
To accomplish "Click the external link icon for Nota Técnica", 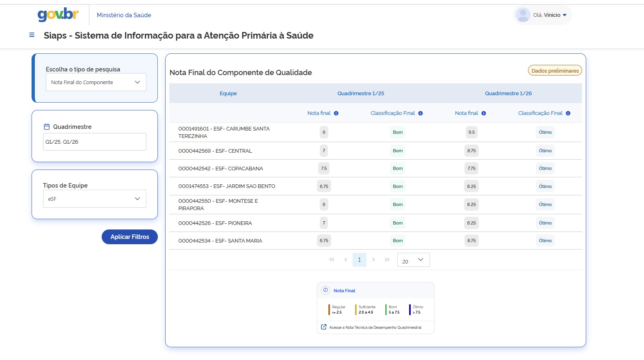I will [x=324, y=327].
